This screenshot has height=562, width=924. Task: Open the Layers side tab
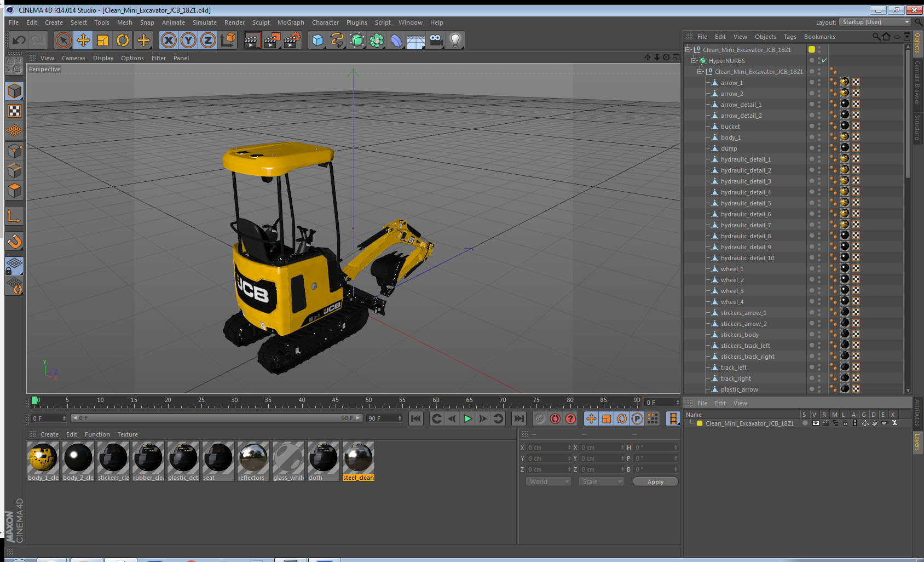point(917,441)
